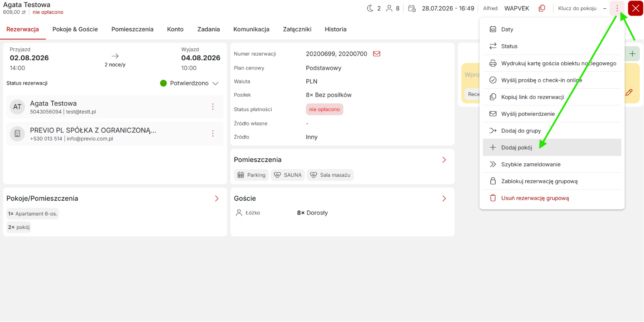The image size is (644, 322).
Task: Click arrival date 02.08.2026
Action: (29, 58)
